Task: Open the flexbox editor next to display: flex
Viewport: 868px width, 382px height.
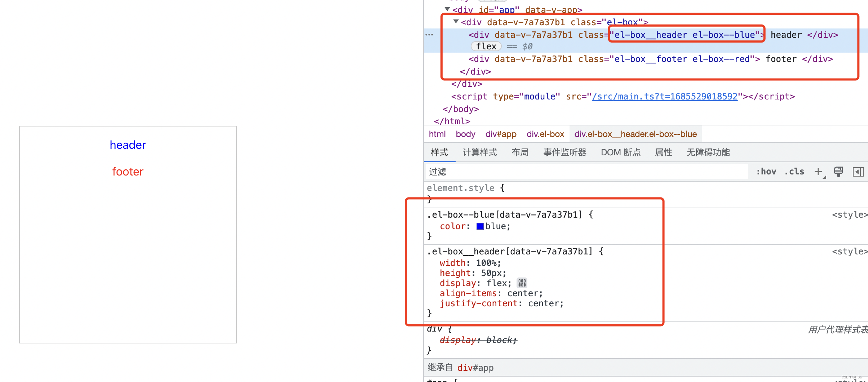Action: click(x=522, y=283)
